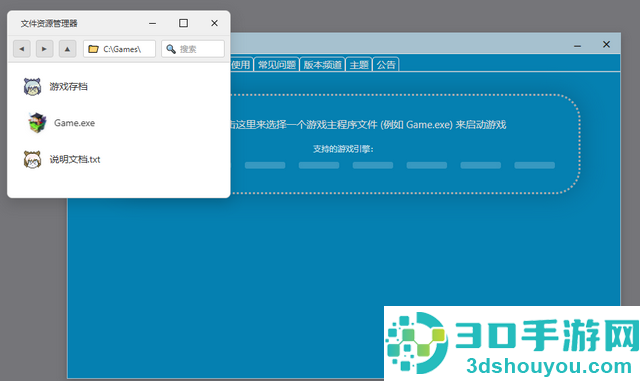Click the dotted game file selection area
This screenshot has width=640, height=381.
[x=404, y=144]
